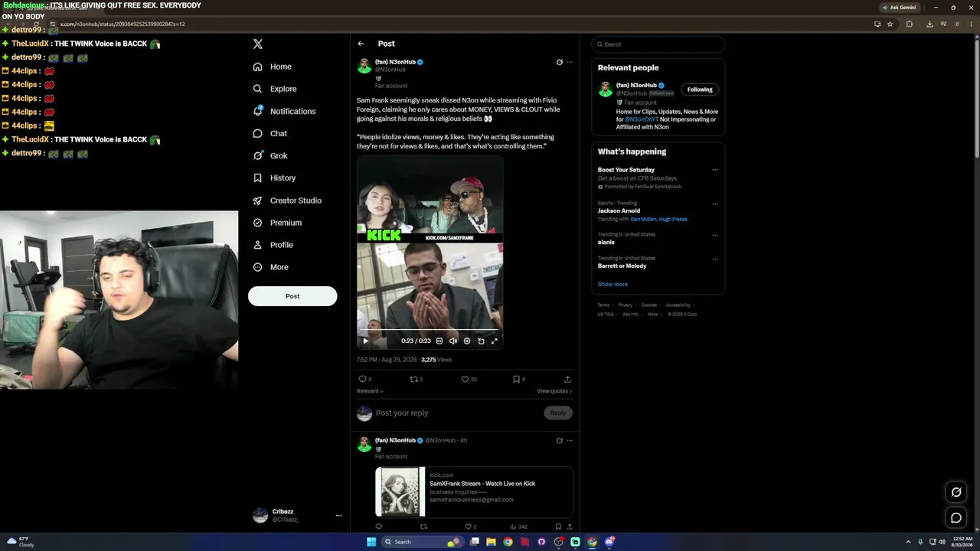This screenshot has width=980, height=551.
Task: Click Show more under What's happening
Action: 612,284
